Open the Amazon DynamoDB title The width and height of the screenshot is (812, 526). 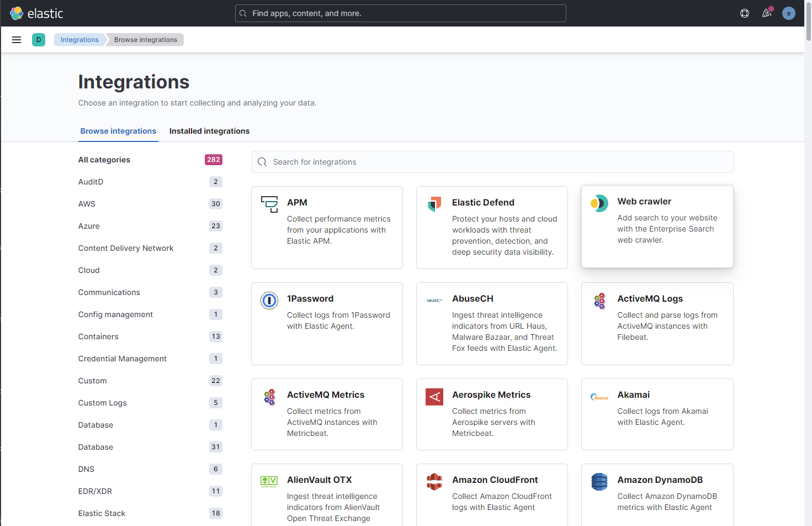click(x=660, y=480)
